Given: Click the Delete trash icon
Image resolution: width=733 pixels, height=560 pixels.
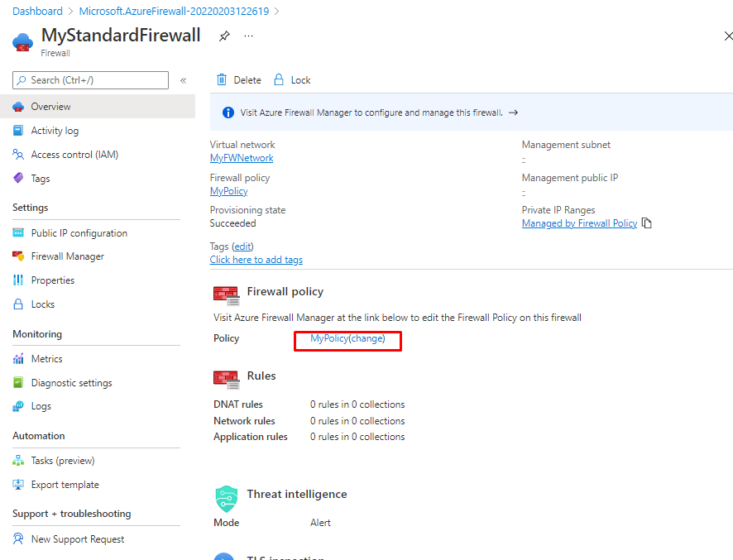Looking at the screenshot, I should [x=222, y=80].
